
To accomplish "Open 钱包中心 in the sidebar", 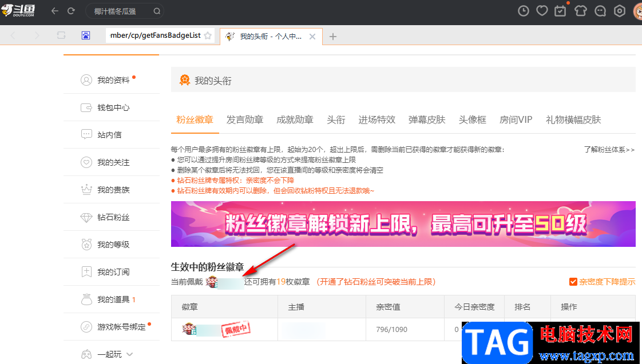I will pyautogui.click(x=113, y=107).
